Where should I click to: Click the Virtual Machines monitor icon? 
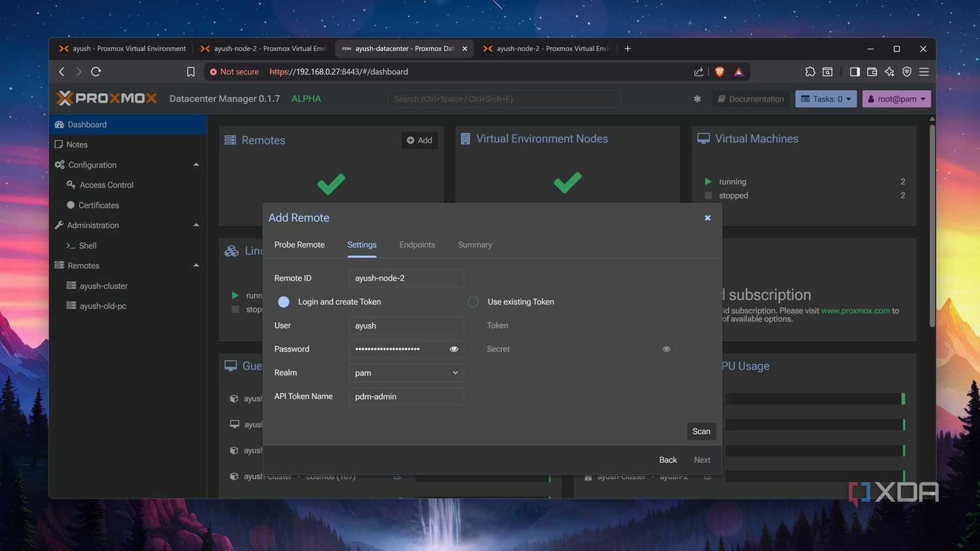(x=704, y=138)
